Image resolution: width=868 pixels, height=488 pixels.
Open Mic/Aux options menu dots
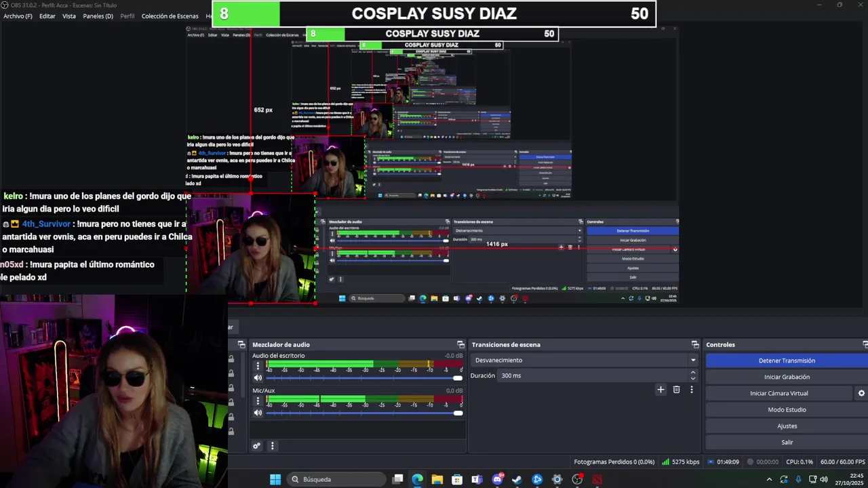pos(258,401)
